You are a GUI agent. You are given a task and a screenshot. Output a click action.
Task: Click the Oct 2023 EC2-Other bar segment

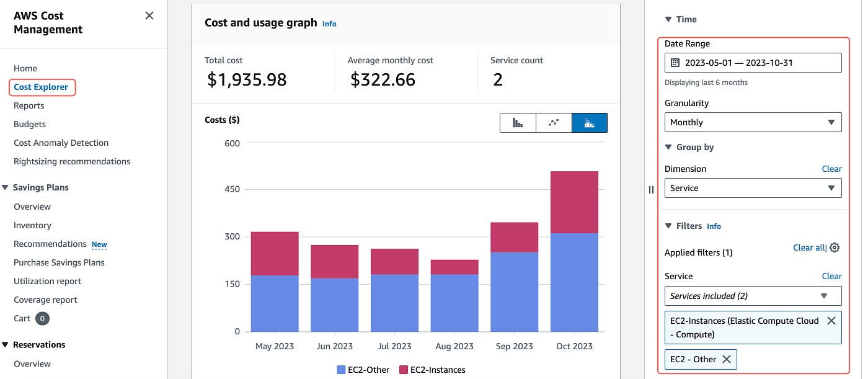pos(574,282)
